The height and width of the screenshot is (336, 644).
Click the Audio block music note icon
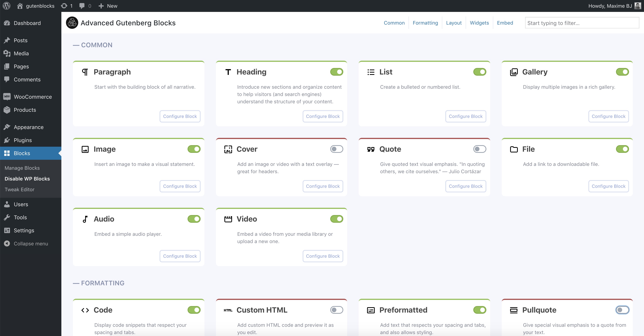point(85,219)
